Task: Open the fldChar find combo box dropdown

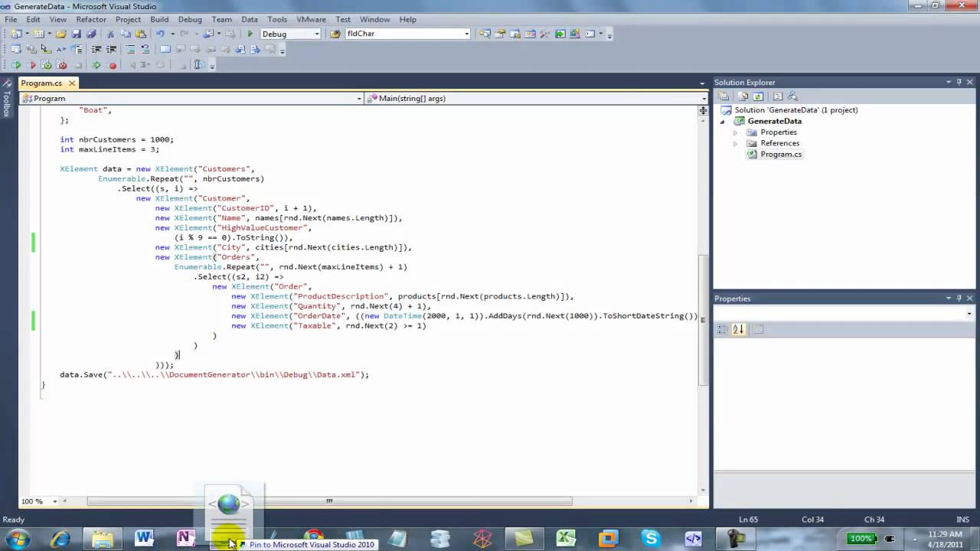Action: (466, 34)
